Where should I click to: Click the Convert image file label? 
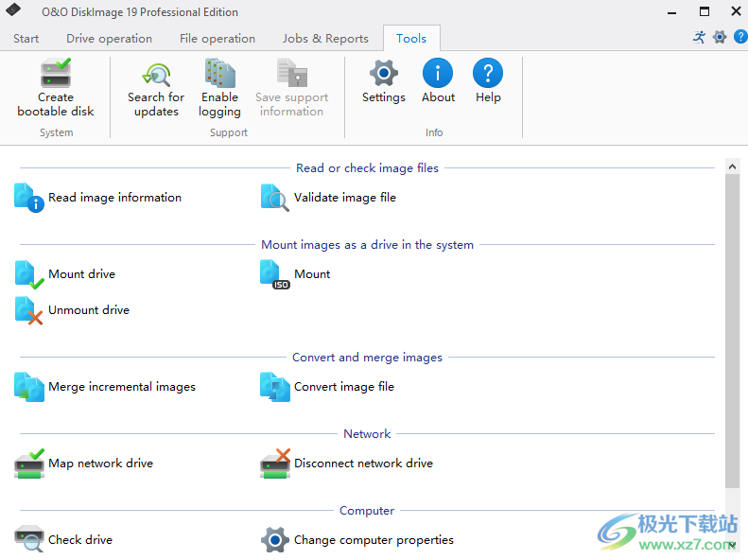click(344, 387)
